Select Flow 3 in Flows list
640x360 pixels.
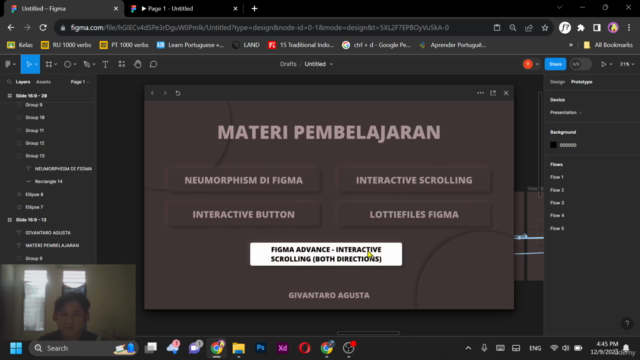click(557, 203)
